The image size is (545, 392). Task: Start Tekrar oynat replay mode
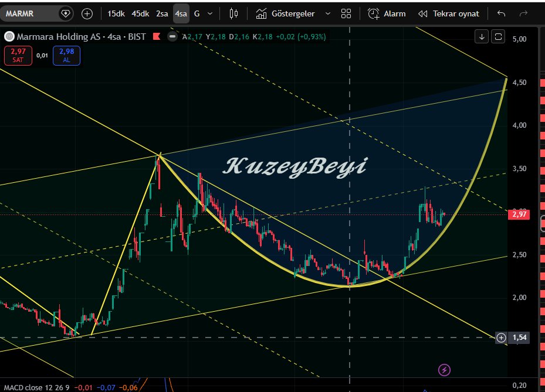click(x=448, y=13)
